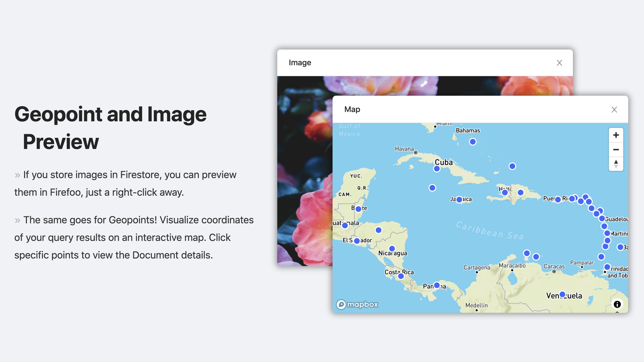Close the Image dialog
This screenshot has width=644, height=362.
tap(559, 63)
